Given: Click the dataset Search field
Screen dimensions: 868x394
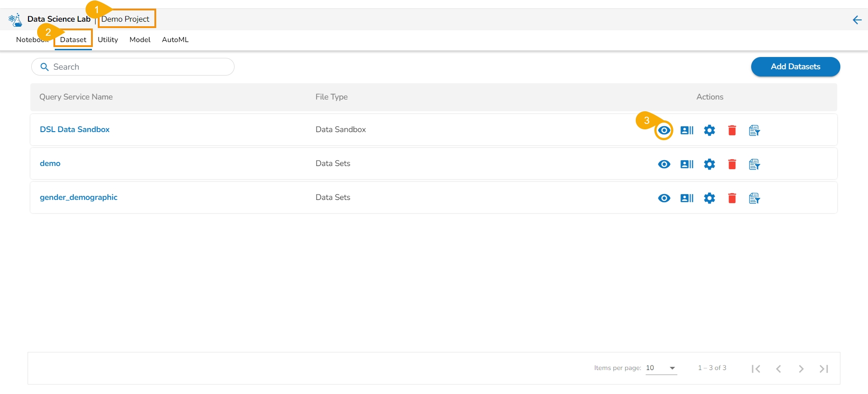Looking at the screenshot, I should click(136, 67).
